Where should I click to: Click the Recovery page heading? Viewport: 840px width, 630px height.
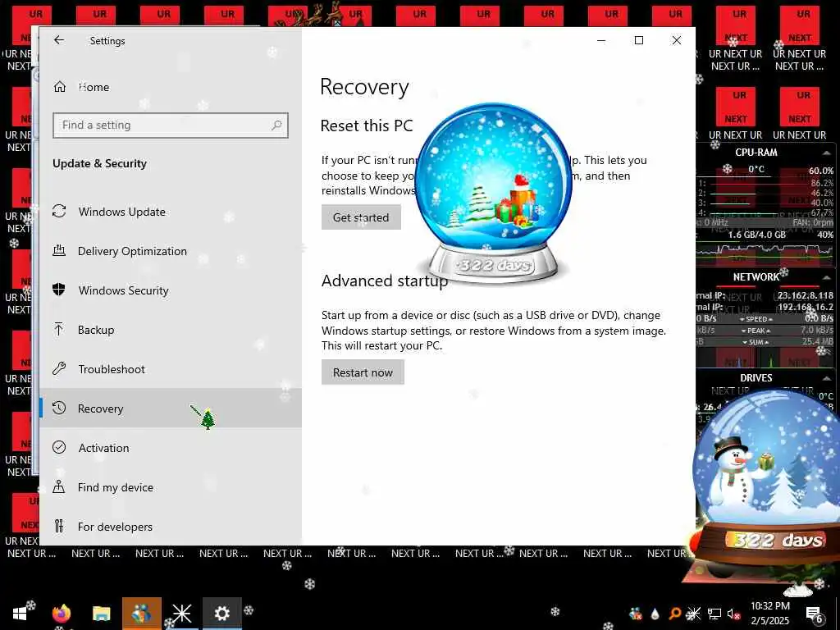(x=365, y=87)
